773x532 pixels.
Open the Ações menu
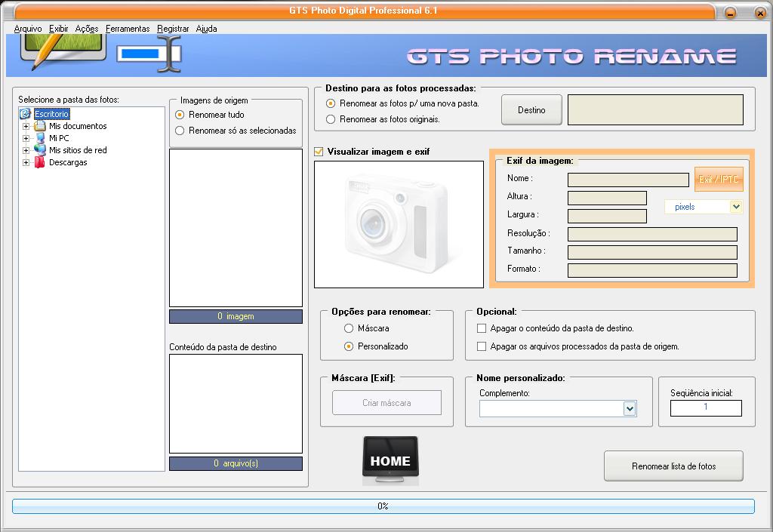click(87, 29)
